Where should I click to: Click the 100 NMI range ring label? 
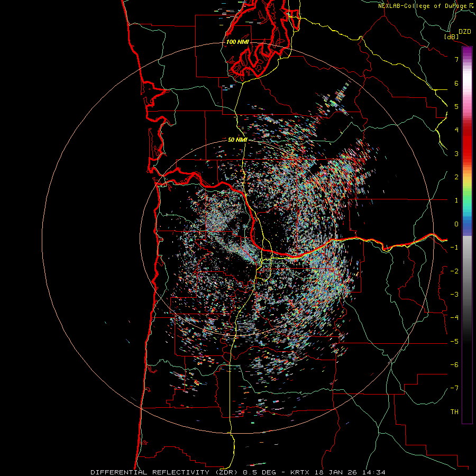[237, 42]
